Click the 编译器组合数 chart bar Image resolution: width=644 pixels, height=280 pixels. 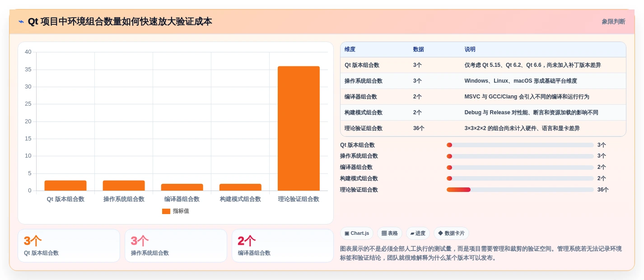(x=182, y=187)
